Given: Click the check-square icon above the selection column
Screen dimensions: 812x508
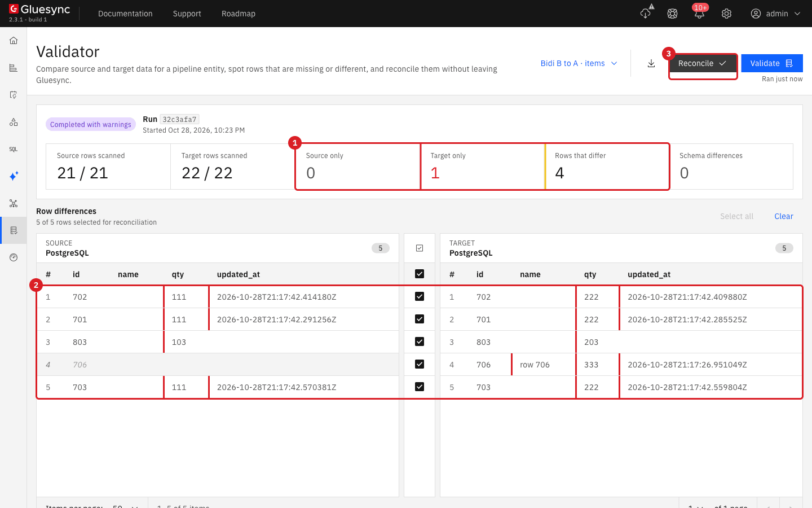Looking at the screenshot, I should pos(420,248).
